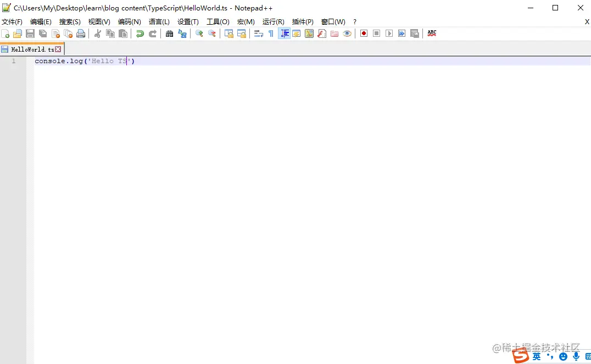Open Sogou emoji smiley icon

[x=563, y=356]
